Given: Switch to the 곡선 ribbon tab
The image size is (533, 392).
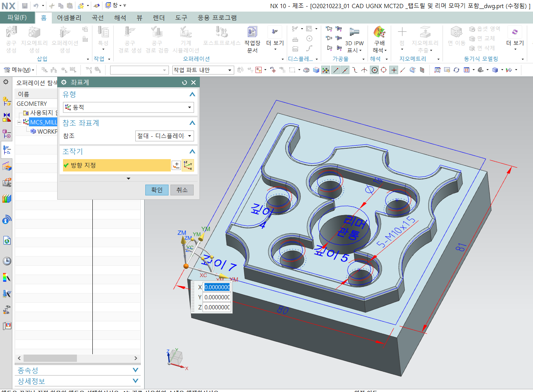Looking at the screenshot, I should (98, 18).
